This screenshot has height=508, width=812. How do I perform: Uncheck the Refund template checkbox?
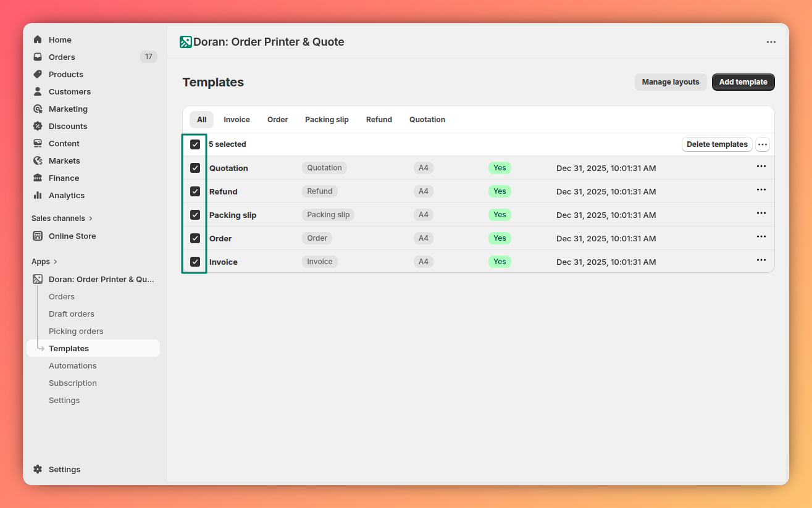195,191
